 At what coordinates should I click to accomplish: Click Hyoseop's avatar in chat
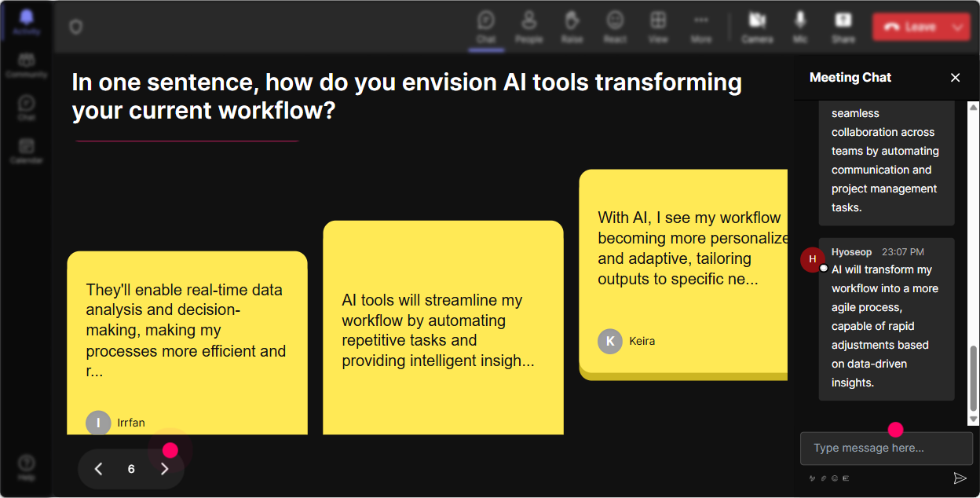point(812,259)
